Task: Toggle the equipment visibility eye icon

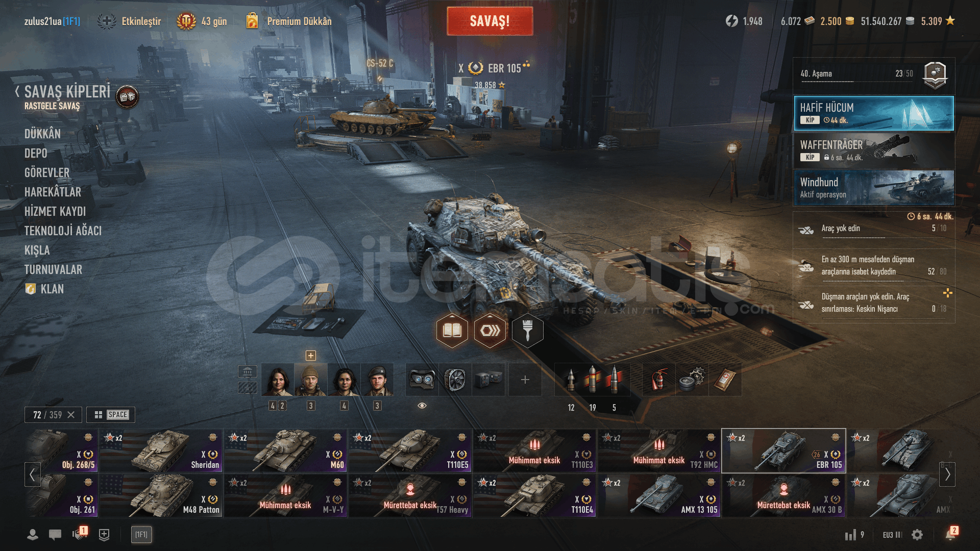Action: tap(422, 406)
